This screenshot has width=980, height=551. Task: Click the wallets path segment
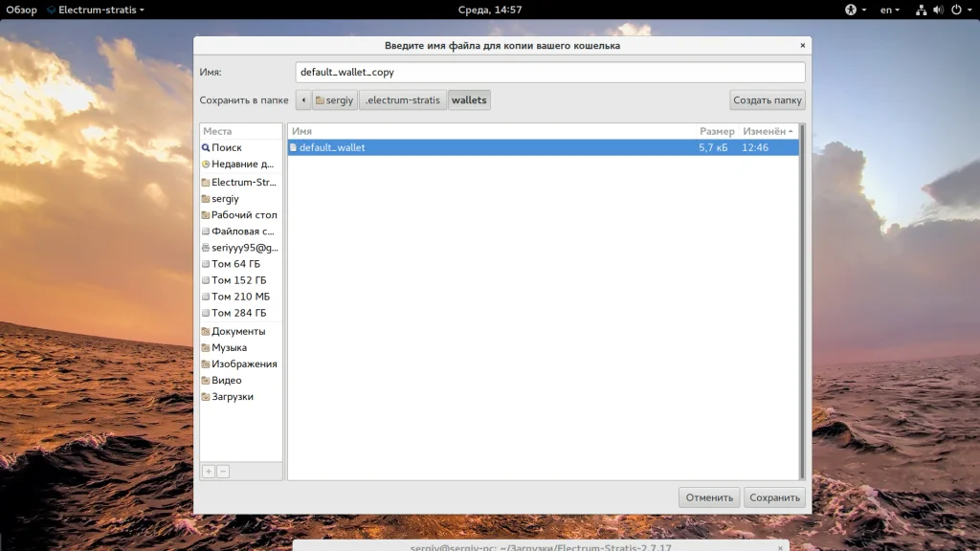469,99
